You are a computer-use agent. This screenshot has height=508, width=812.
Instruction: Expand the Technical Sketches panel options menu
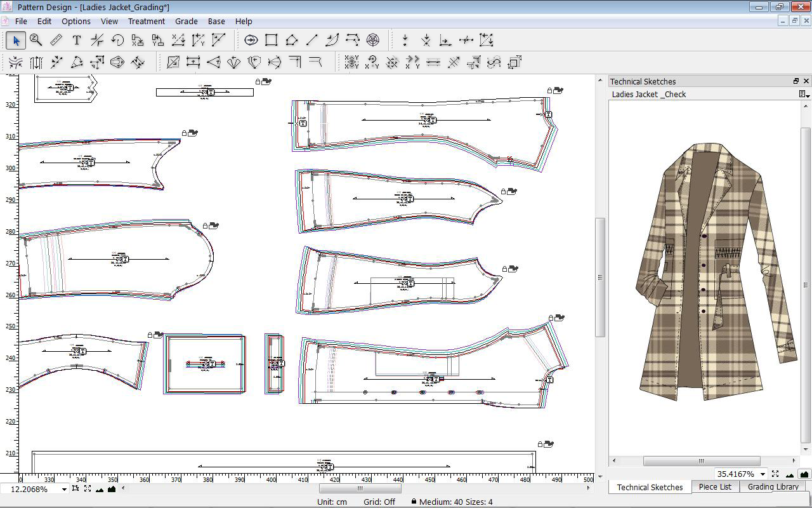[x=804, y=95]
